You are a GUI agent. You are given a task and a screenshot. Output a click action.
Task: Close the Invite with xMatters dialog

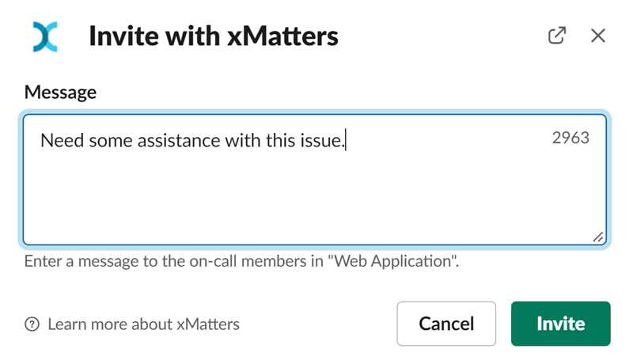tap(598, 36)
